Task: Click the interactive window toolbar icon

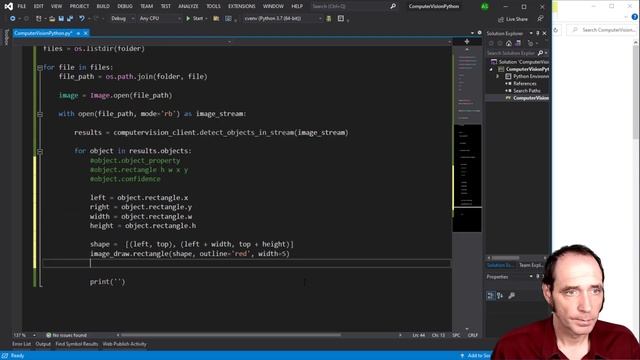Action: [341, 18]
